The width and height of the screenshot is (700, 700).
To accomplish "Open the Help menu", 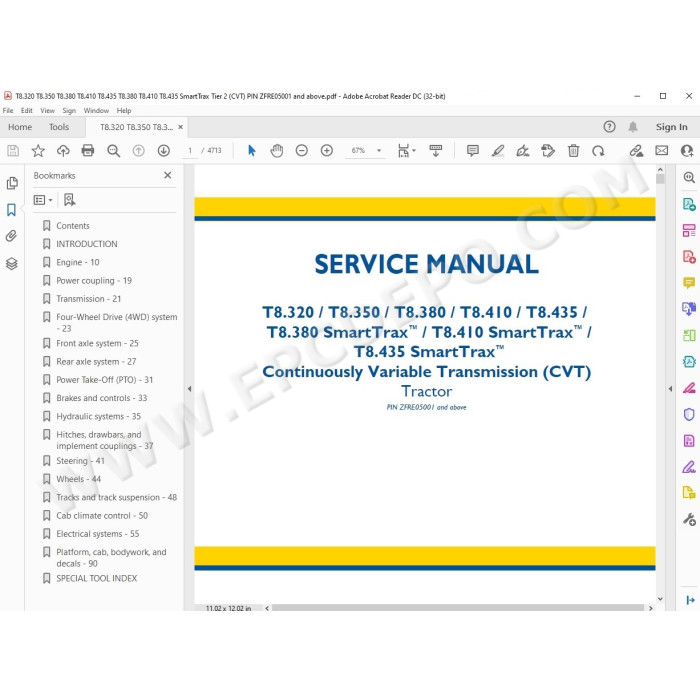I will tap(124, 111).
